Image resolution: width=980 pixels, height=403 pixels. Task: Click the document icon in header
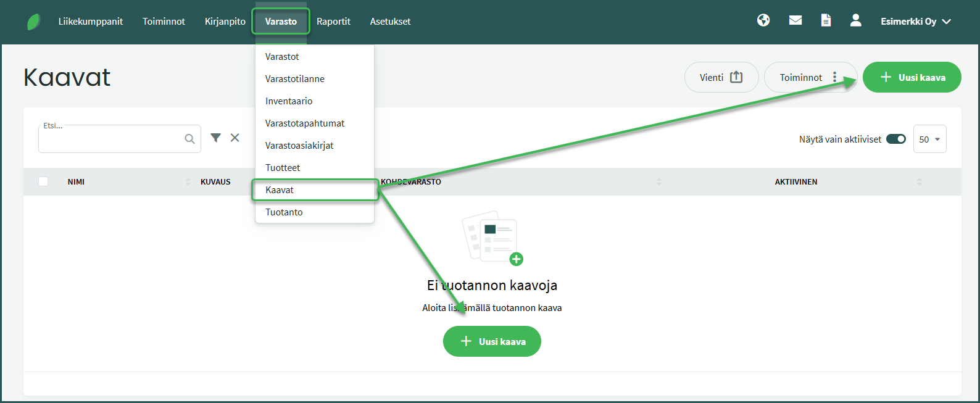[x=826, y=20]
